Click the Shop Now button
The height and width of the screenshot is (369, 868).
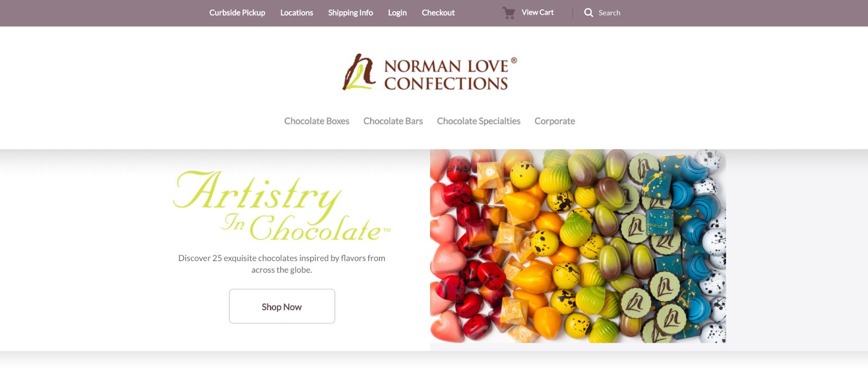[x=282, y=306]
